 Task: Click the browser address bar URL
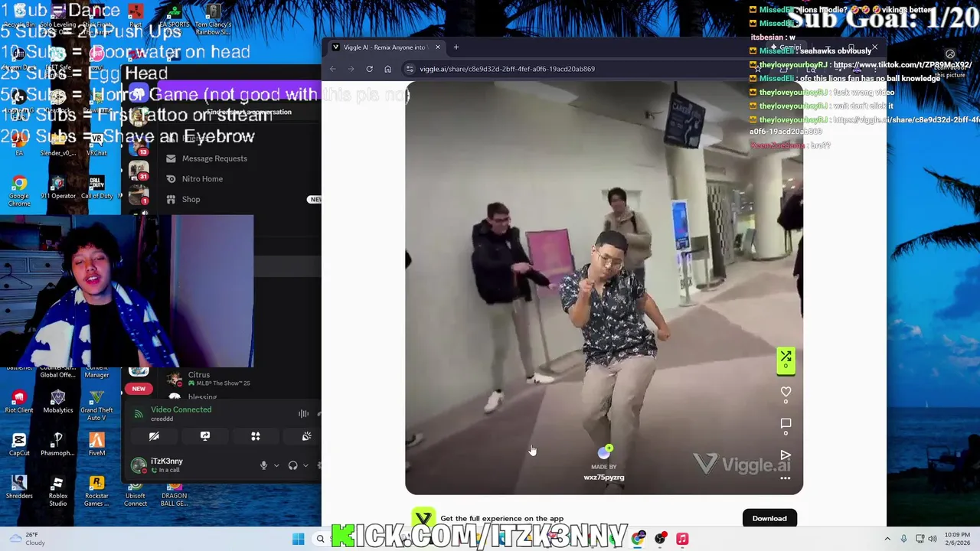pyautogui.click(x=507, y=69)
